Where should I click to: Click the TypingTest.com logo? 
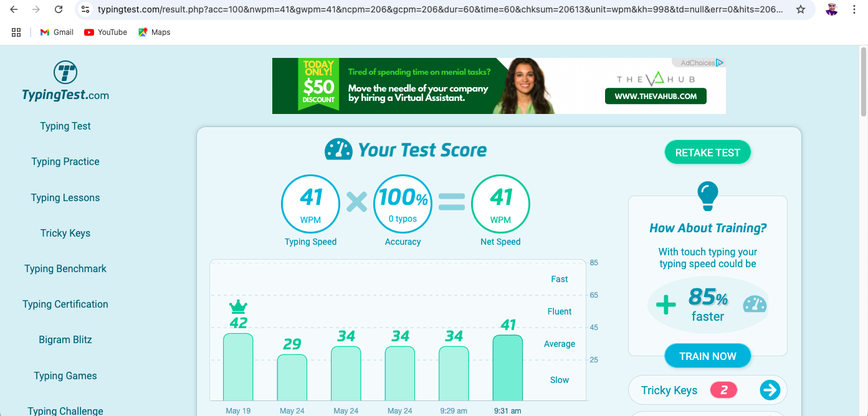65,81
